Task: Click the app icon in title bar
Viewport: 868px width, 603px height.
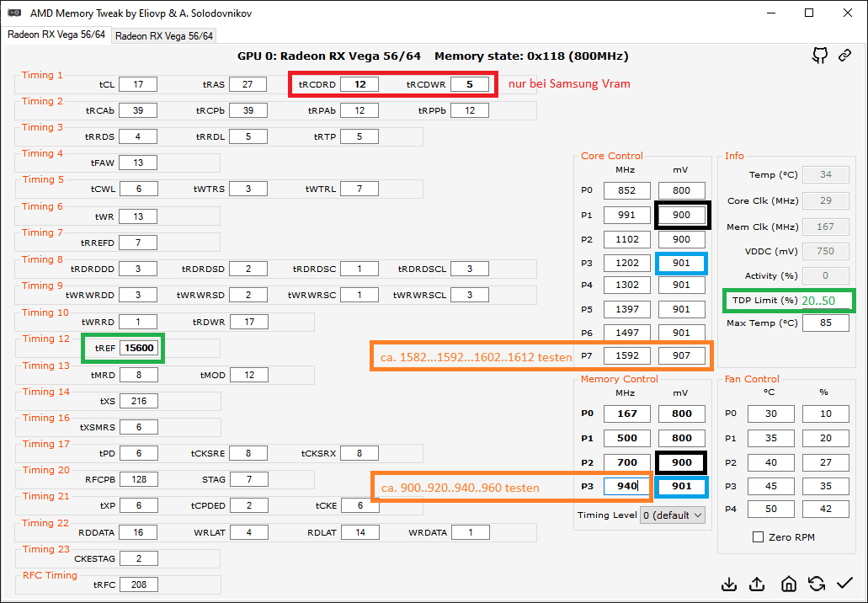Action: (14, 13)
